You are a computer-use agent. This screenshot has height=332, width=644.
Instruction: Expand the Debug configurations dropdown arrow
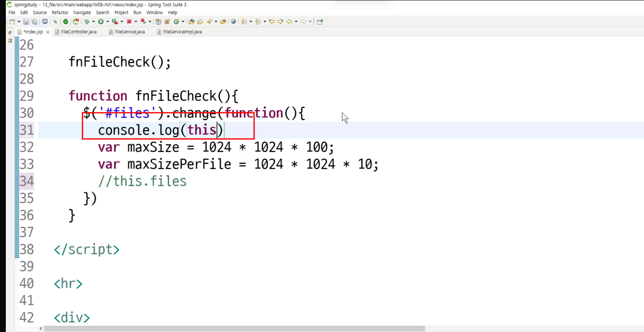tap(93, 22)
